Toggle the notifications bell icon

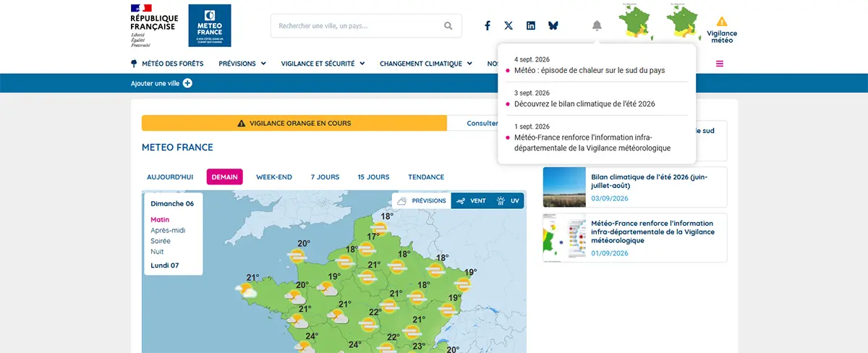[597, 26]
